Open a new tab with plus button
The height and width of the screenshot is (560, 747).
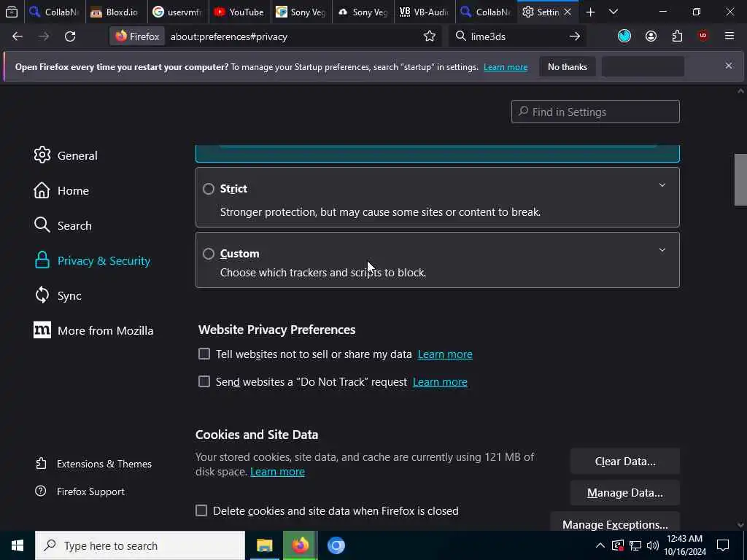[x=590, y=12]
